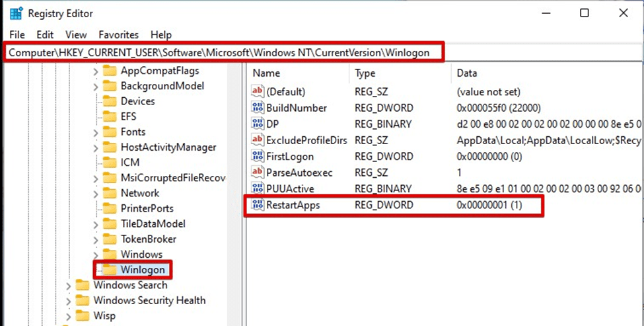
Task: Click the Name column header
Action: pos(266,73)
